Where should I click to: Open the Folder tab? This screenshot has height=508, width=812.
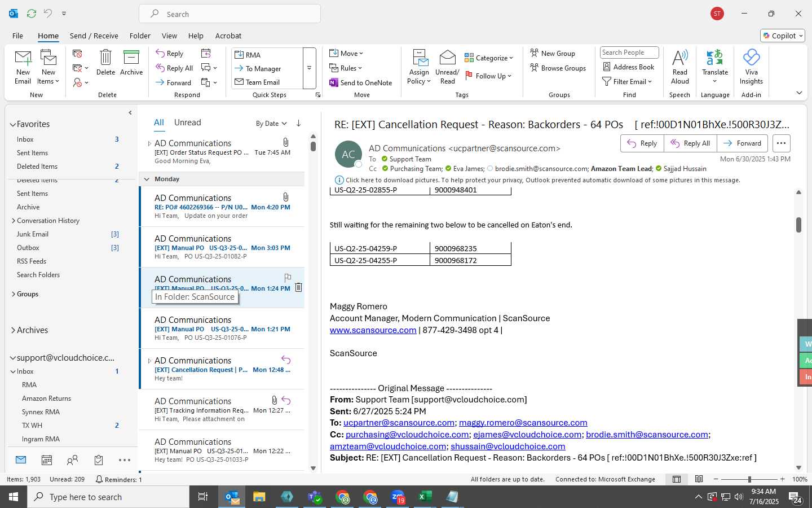pyautogui.click(x=140, y=36)
